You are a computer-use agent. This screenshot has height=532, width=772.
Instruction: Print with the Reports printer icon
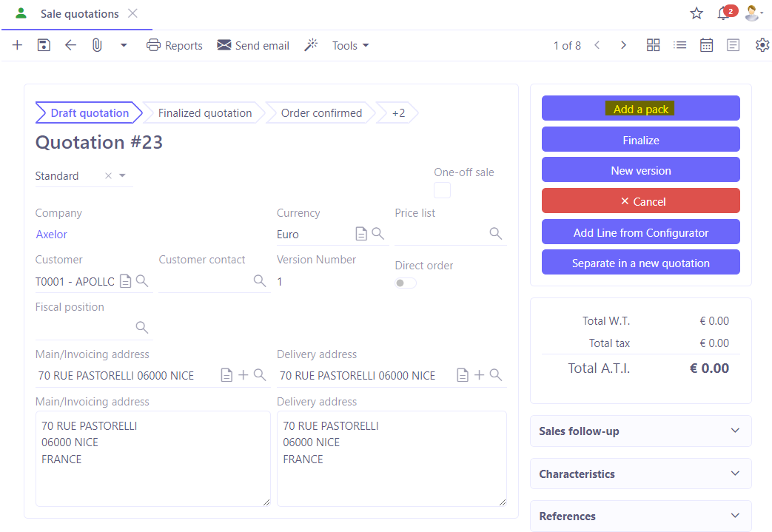click(x=153, y=45)
